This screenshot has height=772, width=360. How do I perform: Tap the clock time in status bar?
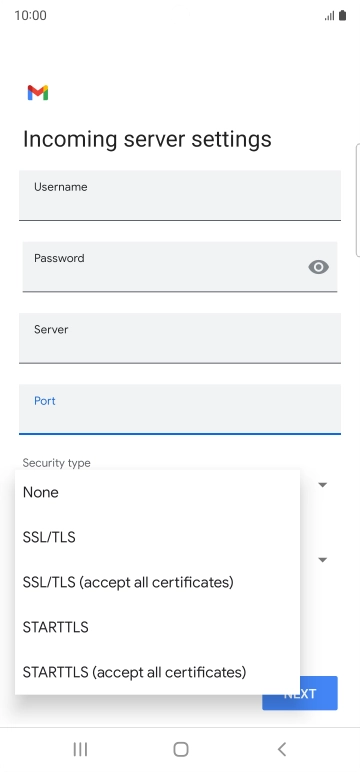(x=31, y=16)
